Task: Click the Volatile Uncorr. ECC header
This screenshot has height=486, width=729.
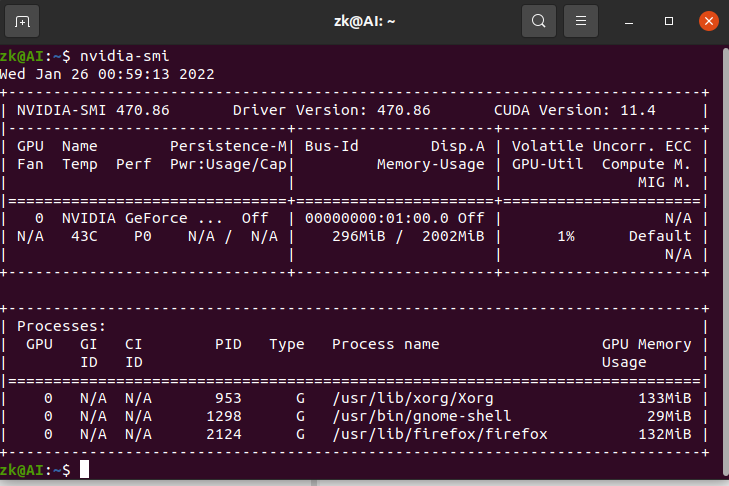Action: pos(602,146)
